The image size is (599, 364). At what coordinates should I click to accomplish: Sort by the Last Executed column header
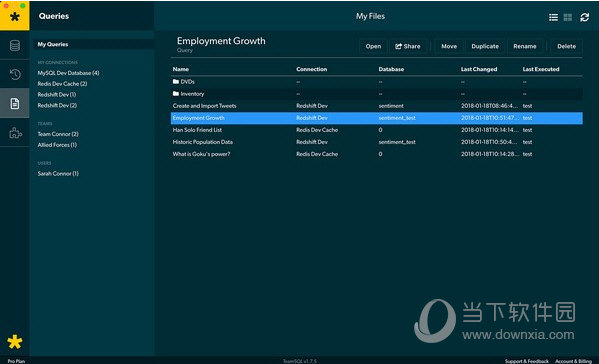541,69
